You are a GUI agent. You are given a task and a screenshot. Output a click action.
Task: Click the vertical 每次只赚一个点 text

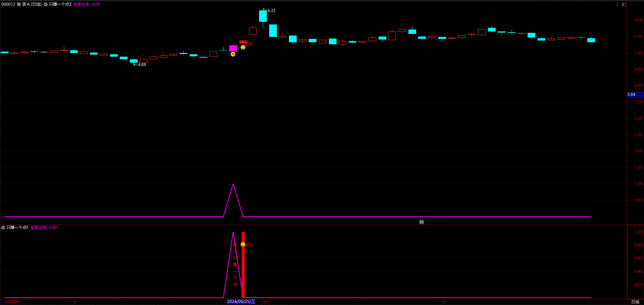[235, 265]
